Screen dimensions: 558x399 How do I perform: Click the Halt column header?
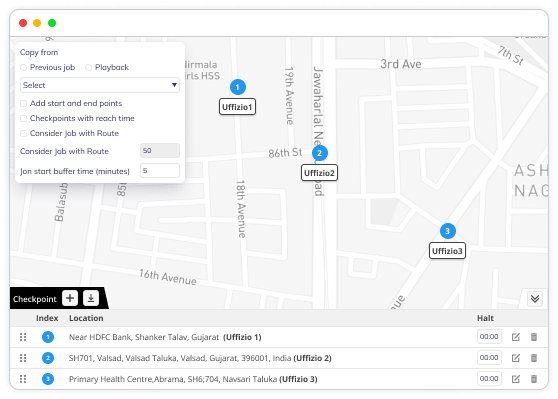pos(485,318)
